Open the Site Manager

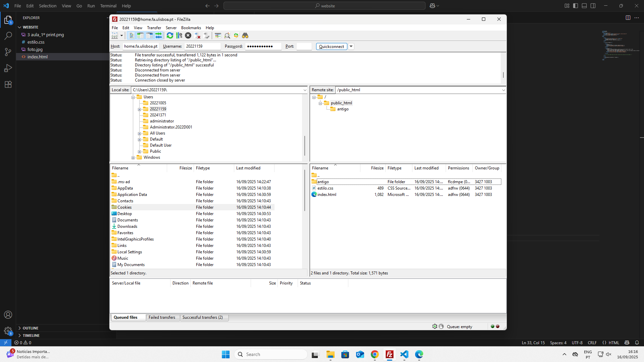115,36
